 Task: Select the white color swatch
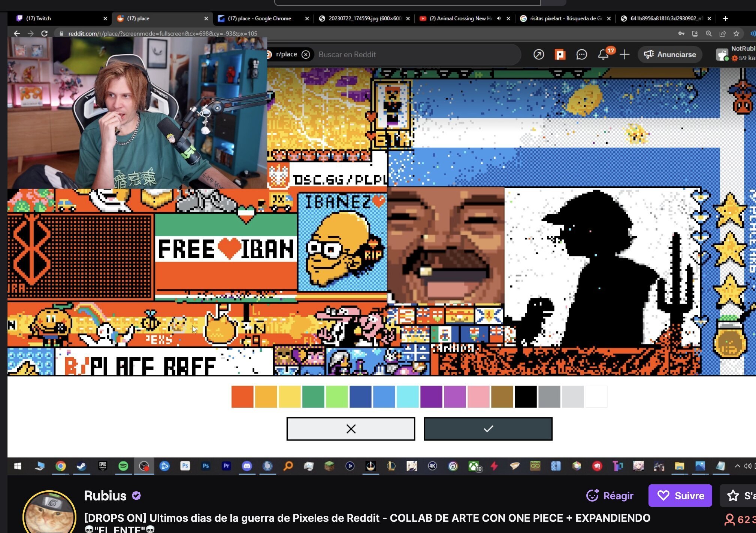pos(596,397)
